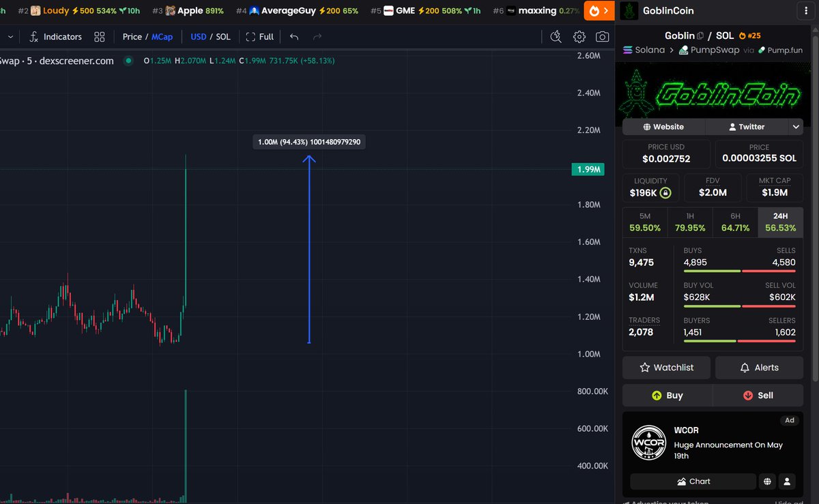Open chart settings gear
This screenshot has width=819, height=504.
point(579,37)
